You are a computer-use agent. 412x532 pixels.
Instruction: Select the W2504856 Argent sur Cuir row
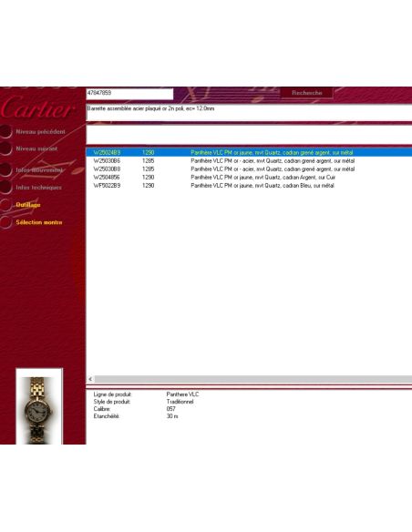point(249,177)
